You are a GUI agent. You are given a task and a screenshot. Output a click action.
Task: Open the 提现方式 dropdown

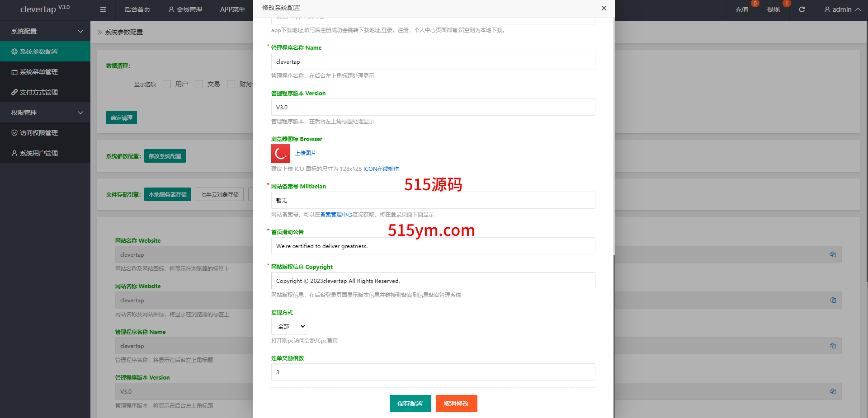(289, 326)
